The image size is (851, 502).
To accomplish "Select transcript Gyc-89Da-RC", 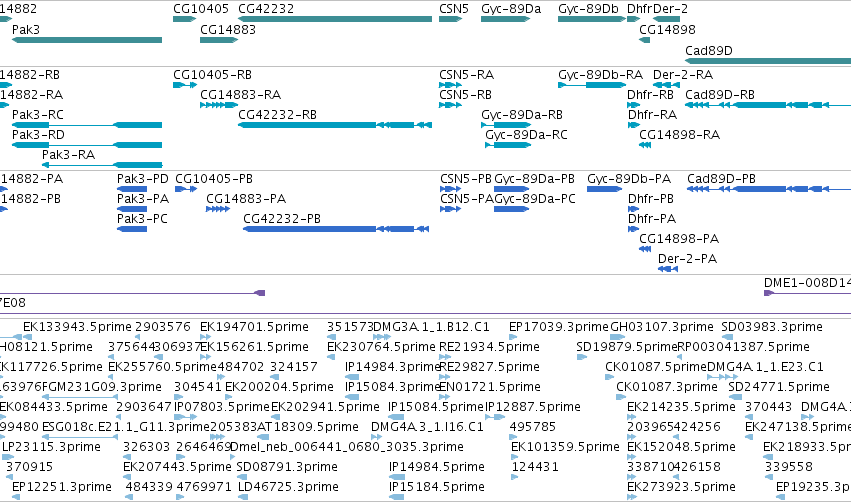I will pos(508,145).
